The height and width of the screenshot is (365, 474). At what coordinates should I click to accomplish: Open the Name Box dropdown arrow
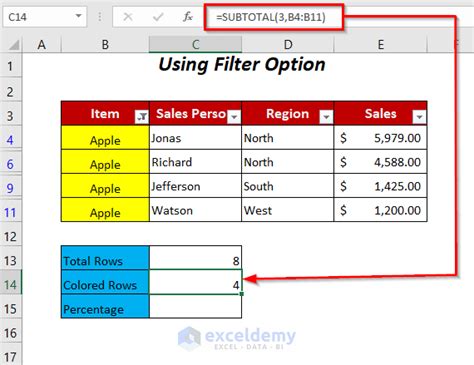[x=78, y=16]
